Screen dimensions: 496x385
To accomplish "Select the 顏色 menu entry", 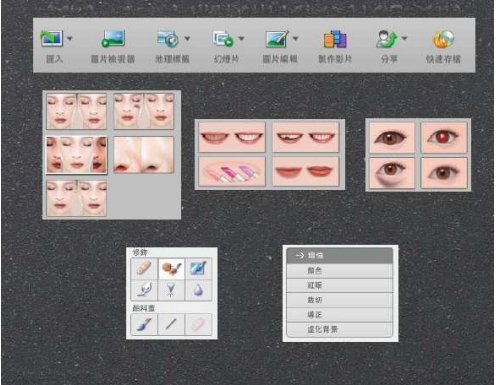I will pos(340,271).
